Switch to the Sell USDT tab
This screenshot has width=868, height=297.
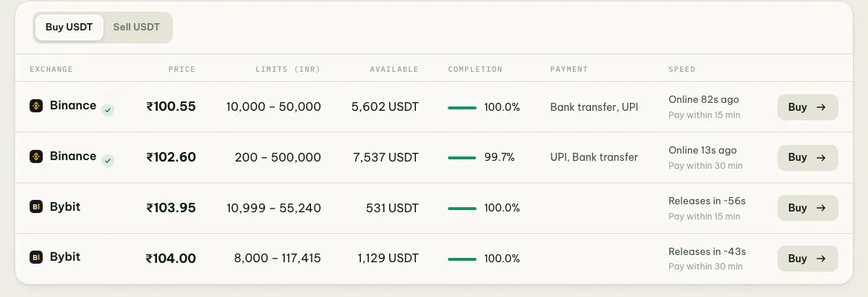click(x=136, y=28)
